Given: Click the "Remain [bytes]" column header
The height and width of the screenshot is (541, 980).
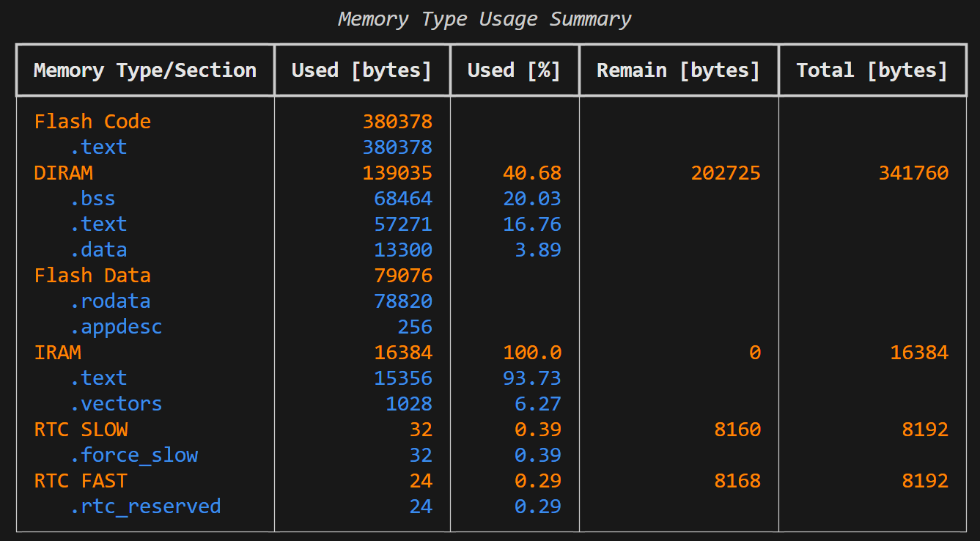Looking at the screenshot, I should (679, 70).
